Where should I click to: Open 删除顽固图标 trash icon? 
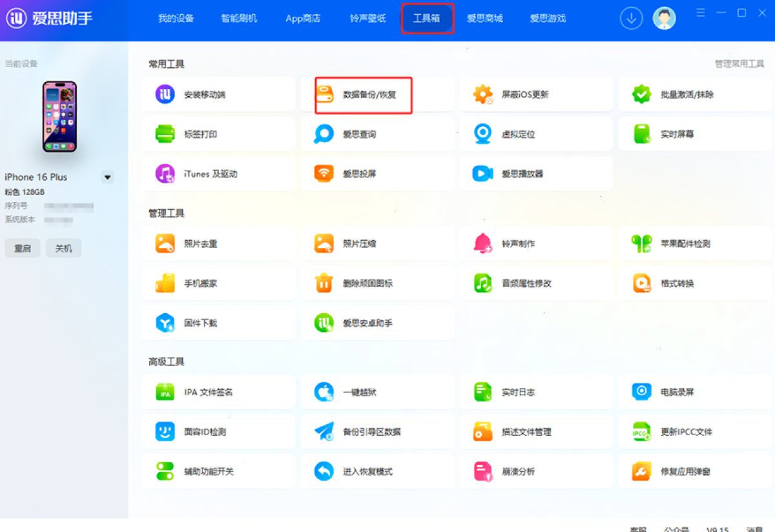click(x=324, y=283)
